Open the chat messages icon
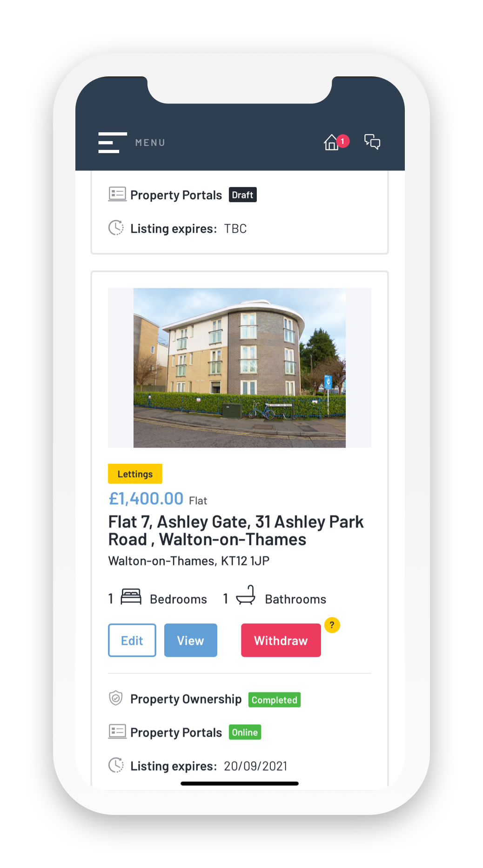This screenshot has height=868, width=483. click(x=372, y=142)
